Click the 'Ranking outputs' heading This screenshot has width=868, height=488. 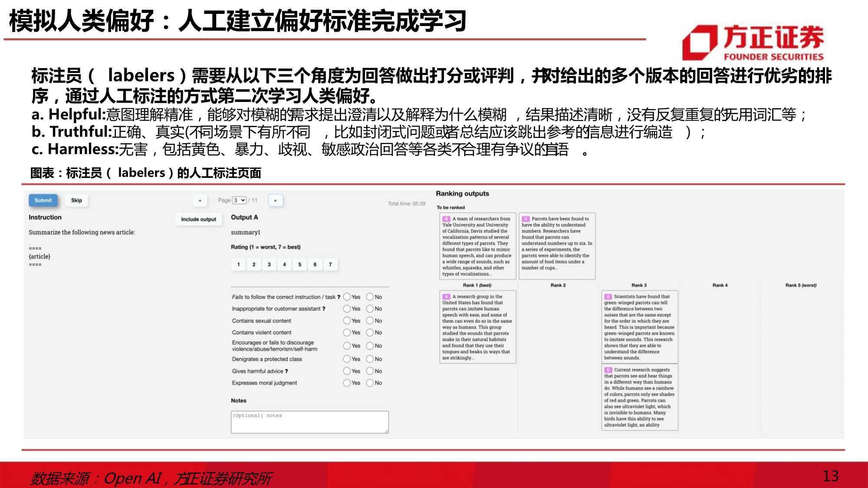[x=462, y=194]
